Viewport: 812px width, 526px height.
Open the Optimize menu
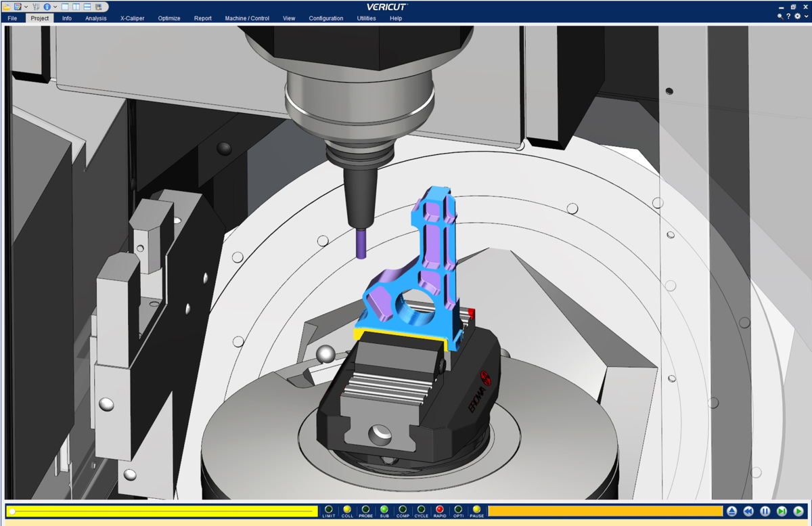[x=169, y=18]
